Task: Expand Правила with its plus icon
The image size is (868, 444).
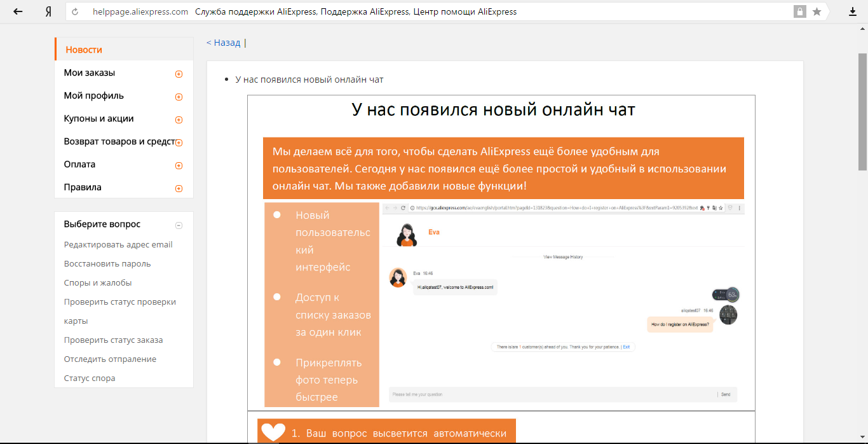Action: point(179,188)
